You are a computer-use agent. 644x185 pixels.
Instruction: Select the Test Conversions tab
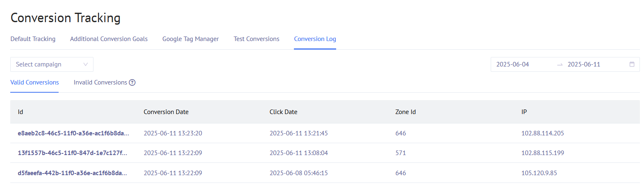tap(256, 39)
